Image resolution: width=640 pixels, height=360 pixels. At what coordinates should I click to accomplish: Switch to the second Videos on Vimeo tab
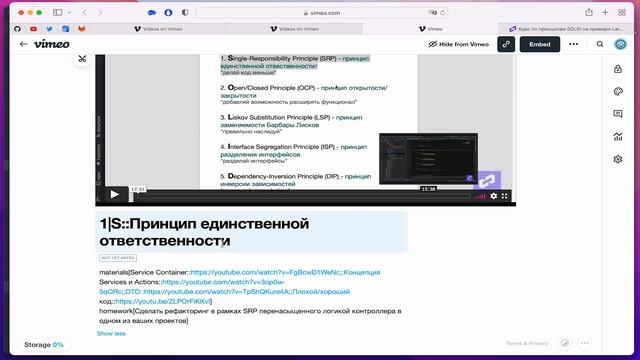pyautogui.click(x=294, y=29)
